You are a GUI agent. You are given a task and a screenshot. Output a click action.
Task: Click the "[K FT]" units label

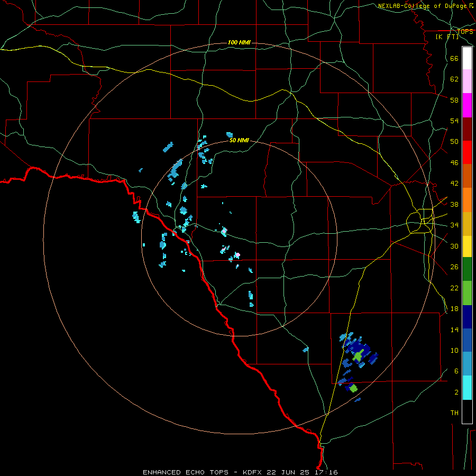point(447,36)
